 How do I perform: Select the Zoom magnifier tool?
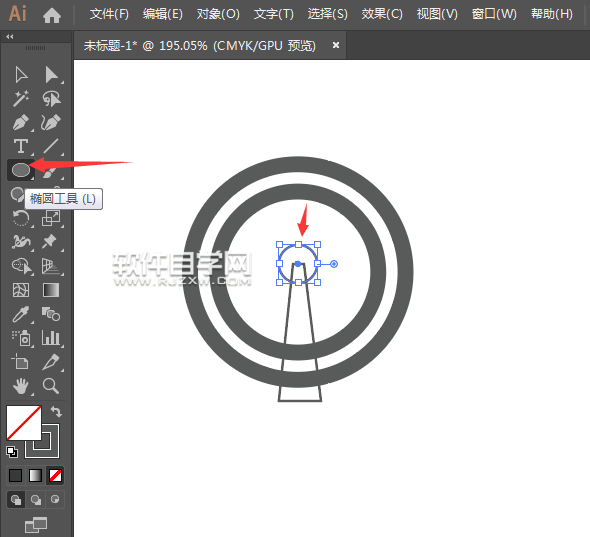coord(51,386)
